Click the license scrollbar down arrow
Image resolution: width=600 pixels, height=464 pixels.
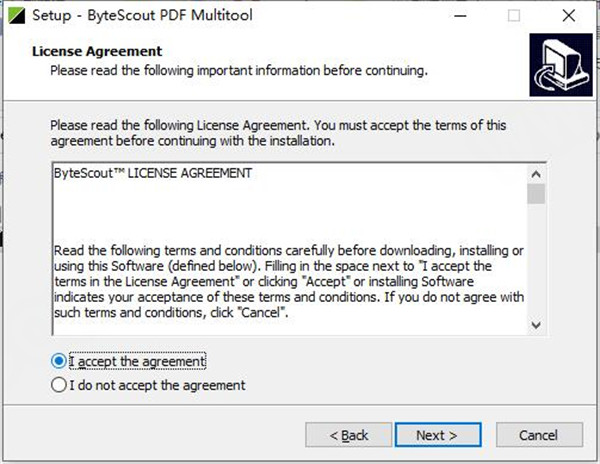point(536,325)
